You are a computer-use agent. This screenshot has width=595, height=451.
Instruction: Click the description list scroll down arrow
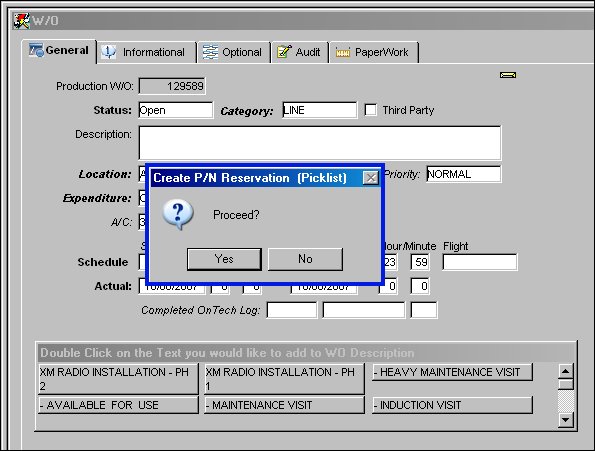(x=565, y=420)
